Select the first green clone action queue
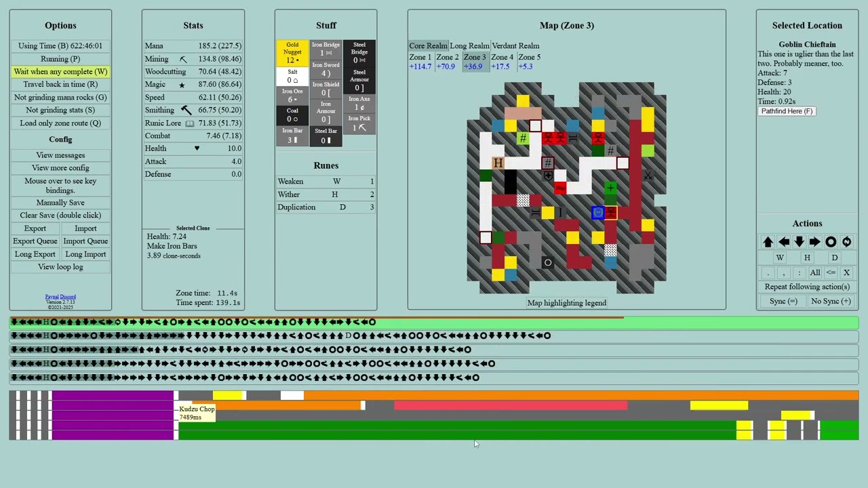 (x=434, y=322)
